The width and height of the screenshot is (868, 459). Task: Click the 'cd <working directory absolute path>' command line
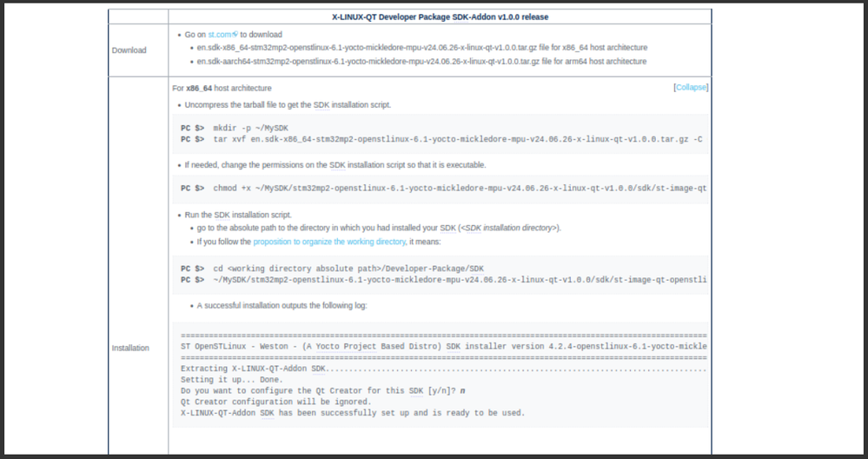pos(332,269)
